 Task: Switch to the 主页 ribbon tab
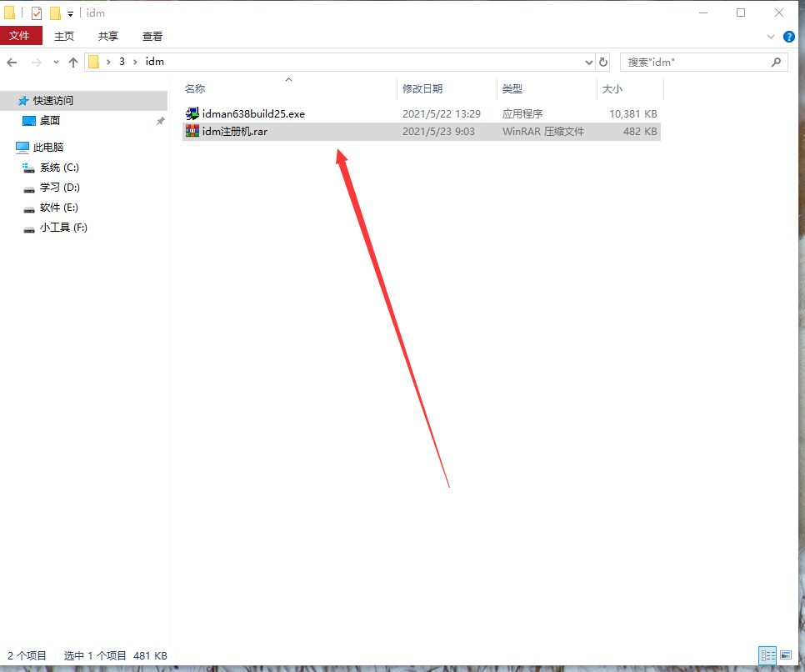coord(64,36)
